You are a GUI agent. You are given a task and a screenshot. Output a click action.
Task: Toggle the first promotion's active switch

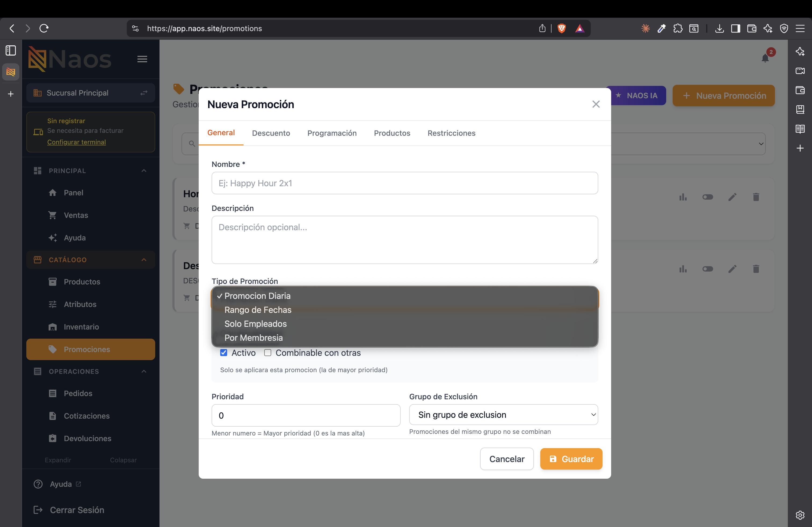pos(708,197)
